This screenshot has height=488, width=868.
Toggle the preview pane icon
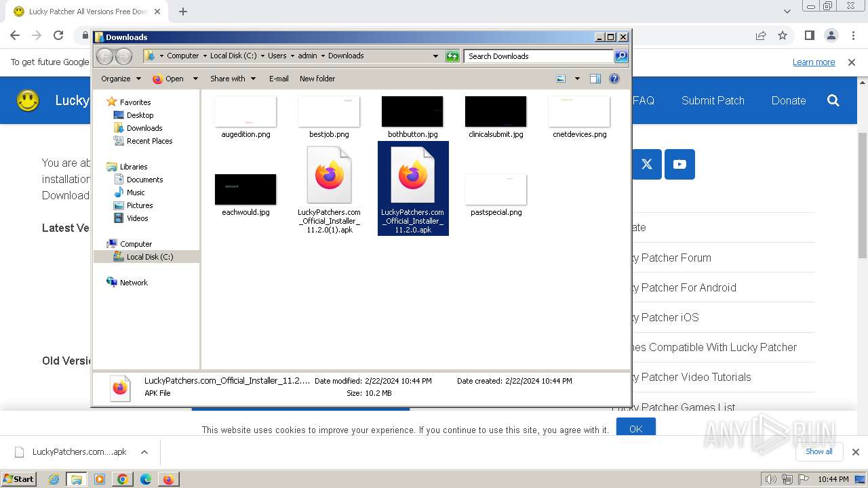point(595,79)
